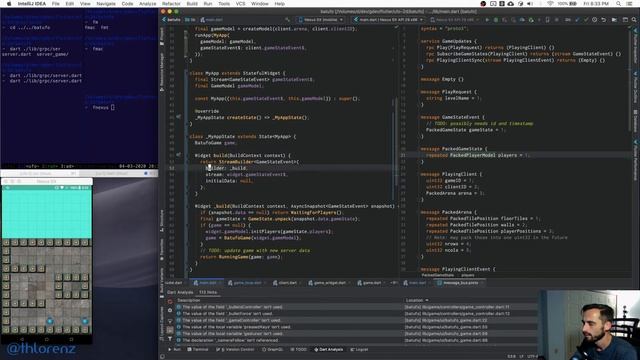Image resolution: width=640 pixels, height=360 pixels.
Task: Open the Help menu
Action: (280, 4)
